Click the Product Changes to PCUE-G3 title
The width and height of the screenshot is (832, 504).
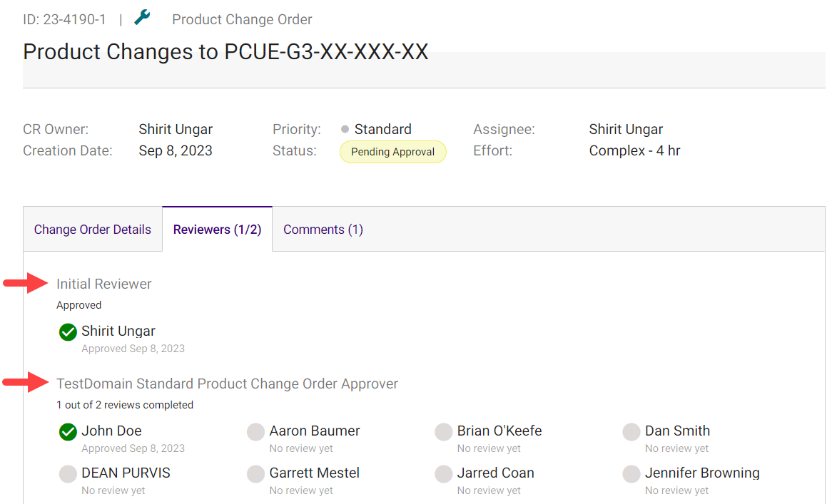tap(225, 52)
